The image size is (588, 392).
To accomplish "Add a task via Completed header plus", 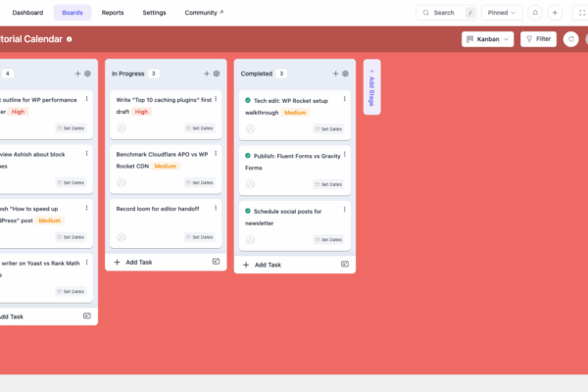I will tap(335, 73).
